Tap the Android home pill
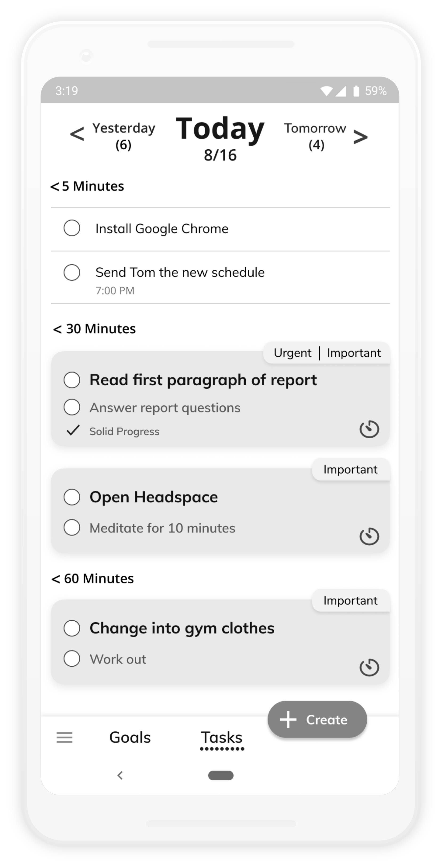Image resolution: width=442 pixels, height=868 pixels. click(221, 775)
